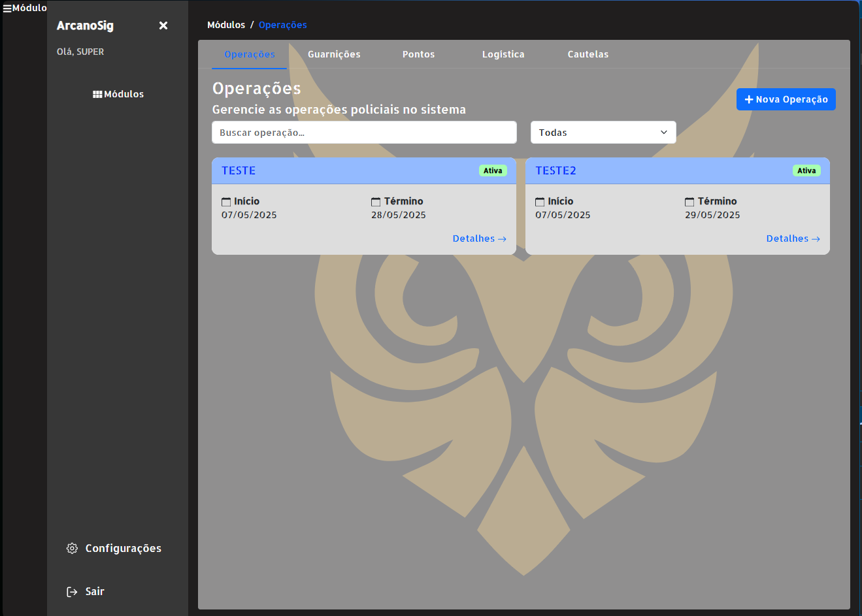Click the Módulos grid icon in sidebar
The height and width of the screenshot is (616, 862).
97,94
